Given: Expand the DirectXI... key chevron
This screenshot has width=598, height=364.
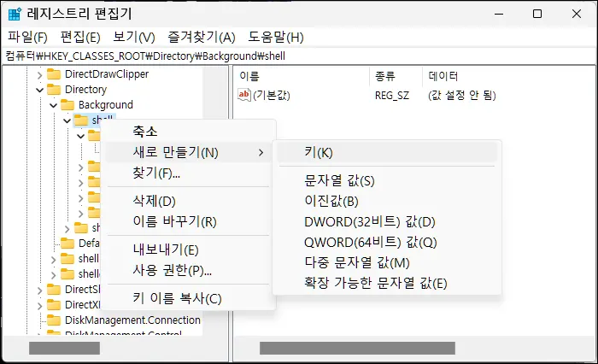Looking at the screenshot, I should pos(39,306).
